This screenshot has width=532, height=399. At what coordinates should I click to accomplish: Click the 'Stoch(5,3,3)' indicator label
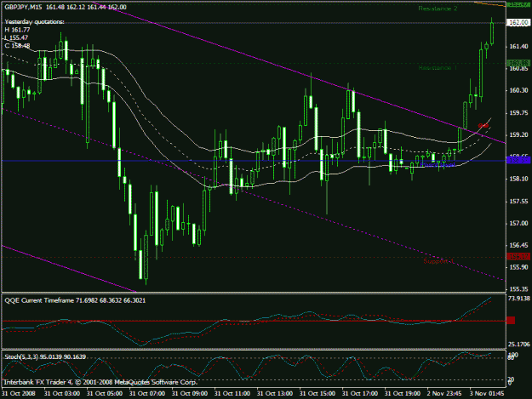point(21,357)
